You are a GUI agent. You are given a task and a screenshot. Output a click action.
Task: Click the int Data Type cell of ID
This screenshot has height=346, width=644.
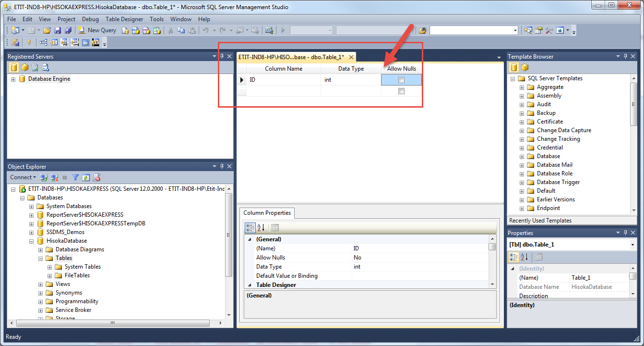(350, 79)
